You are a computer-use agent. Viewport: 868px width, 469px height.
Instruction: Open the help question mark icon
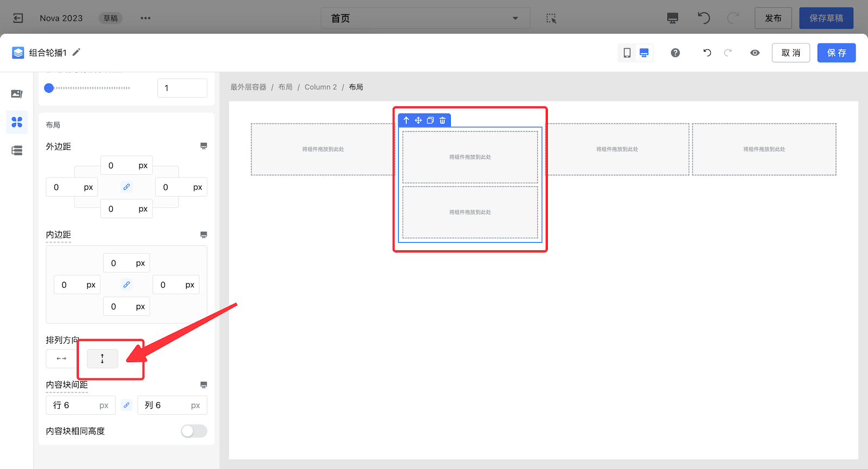(x=675, y=53)
